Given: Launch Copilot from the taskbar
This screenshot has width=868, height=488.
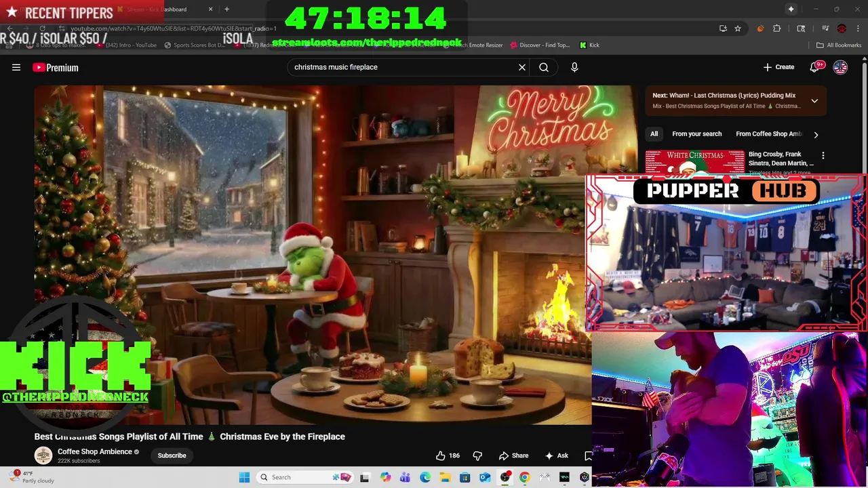Looking at the screenshot, I should [x=385, y=477].
